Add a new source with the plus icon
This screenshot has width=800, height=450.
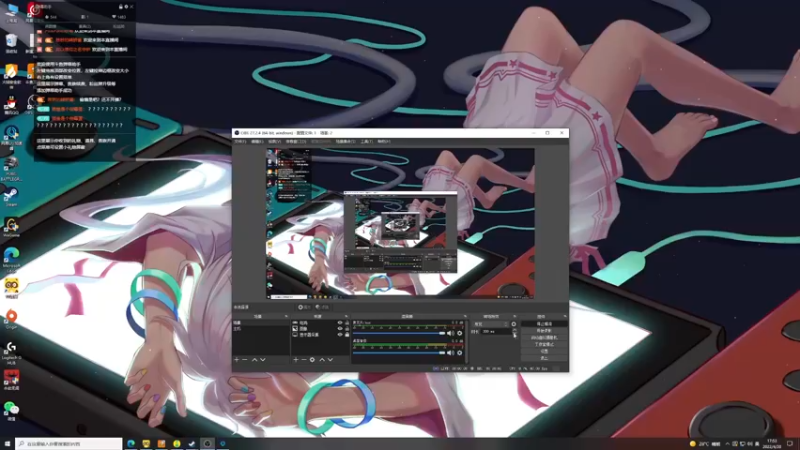[295, 360]
